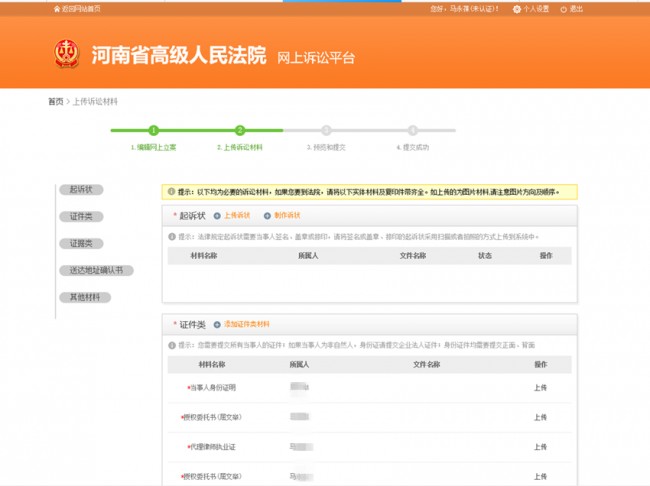Click the power icon beside 退出
This screenshot has height=486, width=650.
(563, 9)
